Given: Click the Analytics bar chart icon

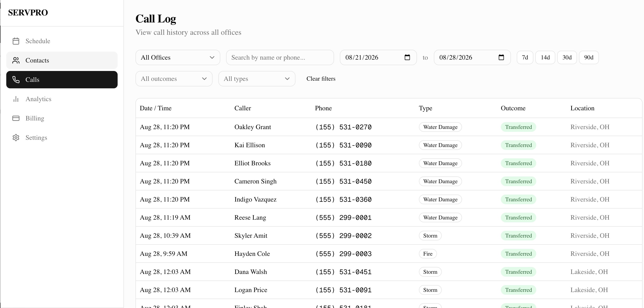Looking at the screenshot, I should 16,99.
